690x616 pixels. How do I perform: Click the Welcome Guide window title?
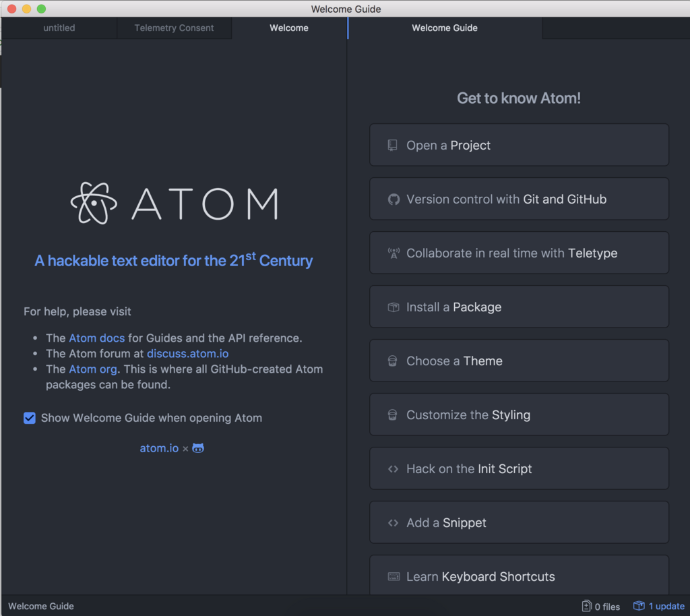click(346, 9)
